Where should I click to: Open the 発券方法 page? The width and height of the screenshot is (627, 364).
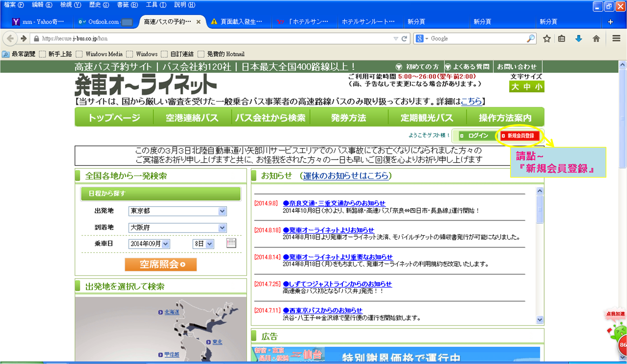click(349, 118)
